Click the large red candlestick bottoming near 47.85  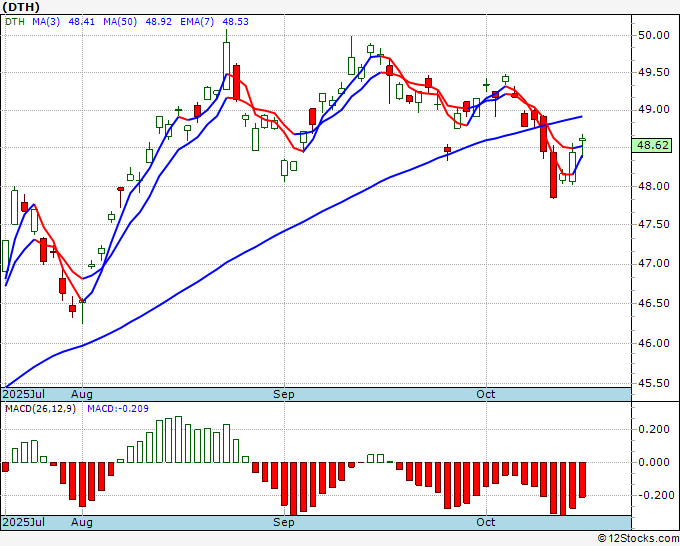tap(553, 174)
